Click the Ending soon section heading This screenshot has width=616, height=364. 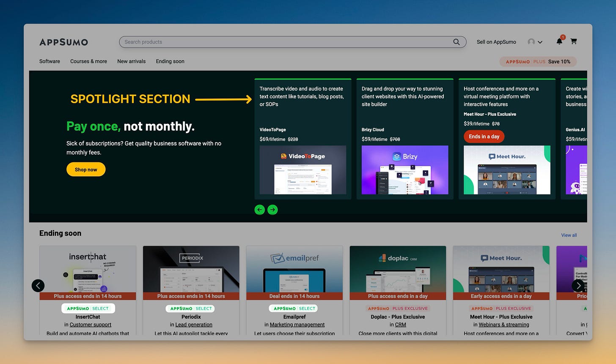click(x=60, y=233)
